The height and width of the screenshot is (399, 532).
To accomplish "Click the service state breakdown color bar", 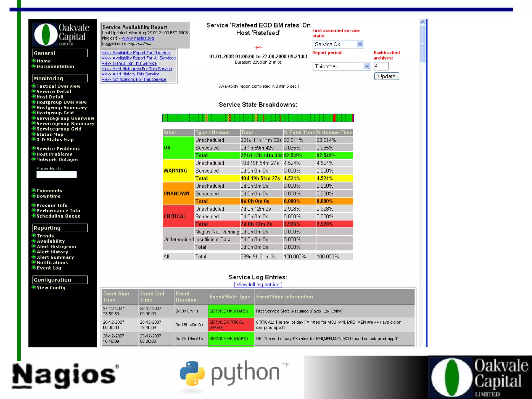I will 258,118.
